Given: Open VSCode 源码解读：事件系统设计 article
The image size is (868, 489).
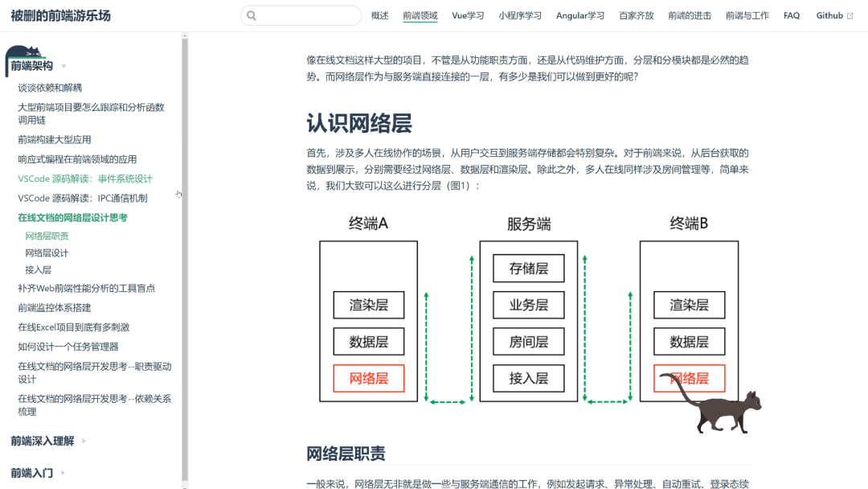Looking at the screenshot, I should click(85, 179).
